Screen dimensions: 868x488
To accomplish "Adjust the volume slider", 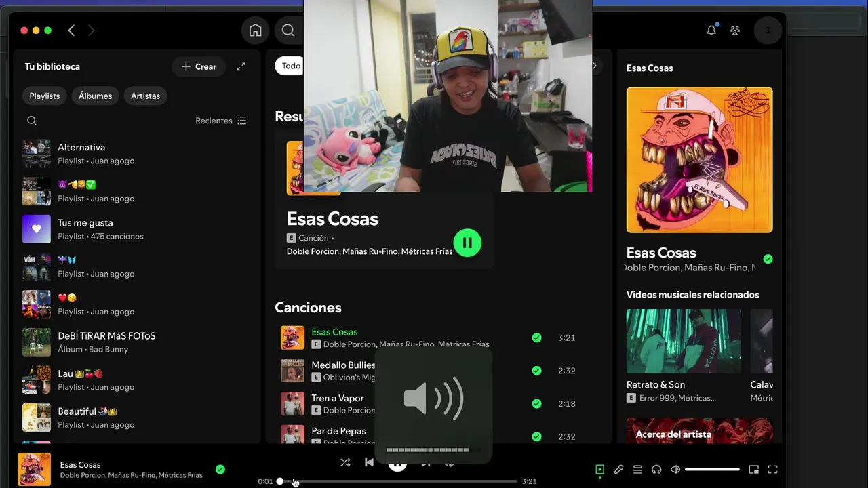I will click(x=712, y=469).
